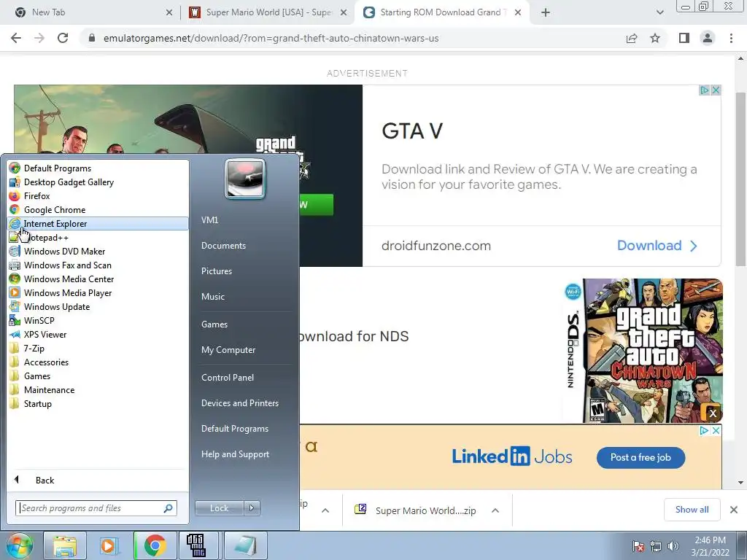Go back in Chrome
Image resolution: width=747 pixels, height=560 pixels.
pyautogui.click(x=16, y=38)
